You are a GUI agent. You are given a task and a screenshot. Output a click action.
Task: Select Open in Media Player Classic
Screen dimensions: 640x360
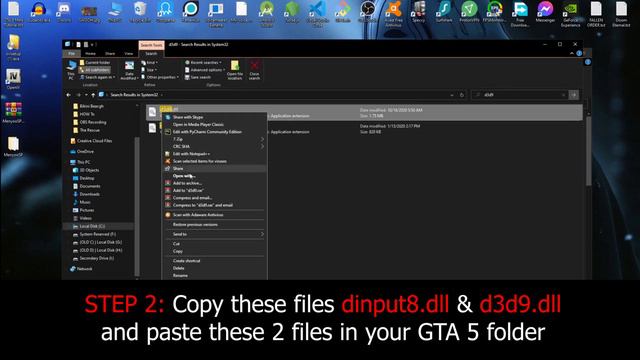[215, 124]
